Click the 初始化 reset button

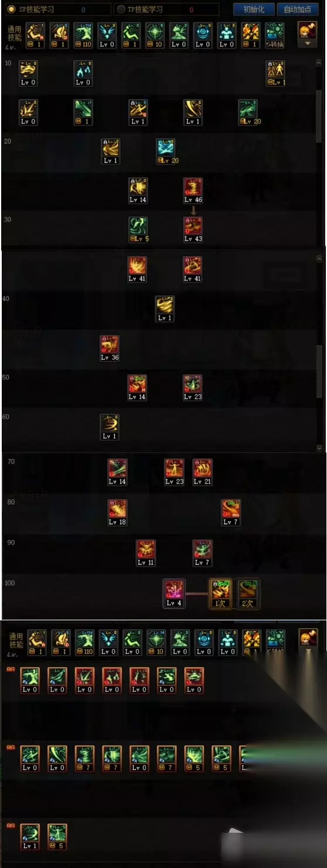(x=254, y=9)
